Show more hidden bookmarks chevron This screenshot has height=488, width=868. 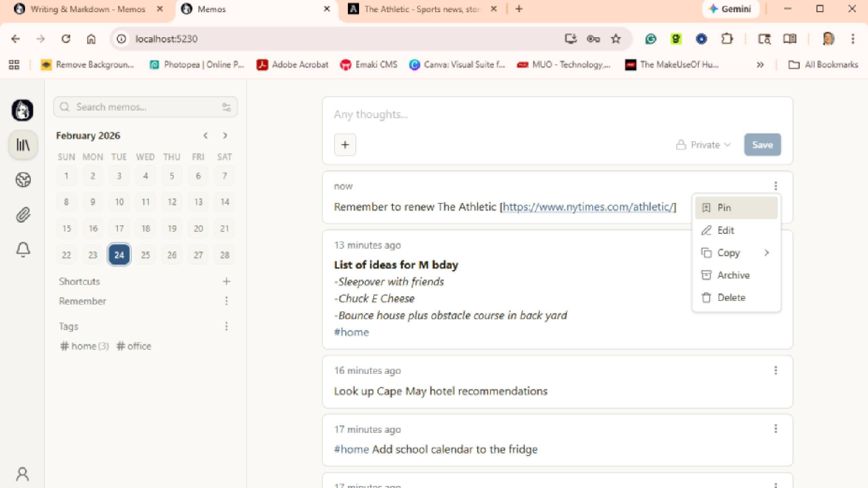[760, 65]
